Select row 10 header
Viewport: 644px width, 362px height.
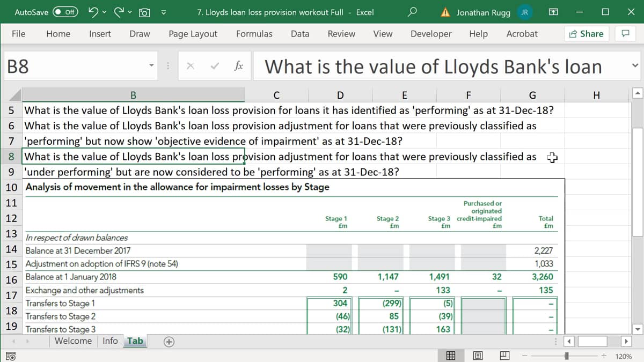[x=11, y=188]
